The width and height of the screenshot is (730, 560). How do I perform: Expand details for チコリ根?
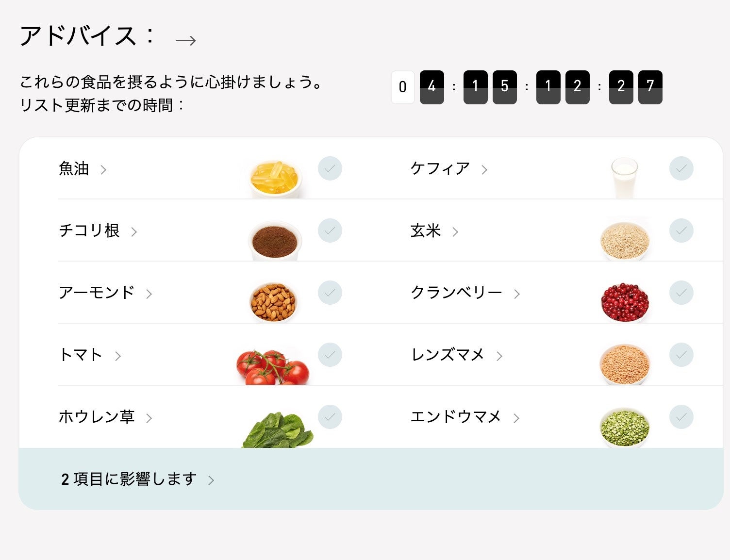point(134,231)
